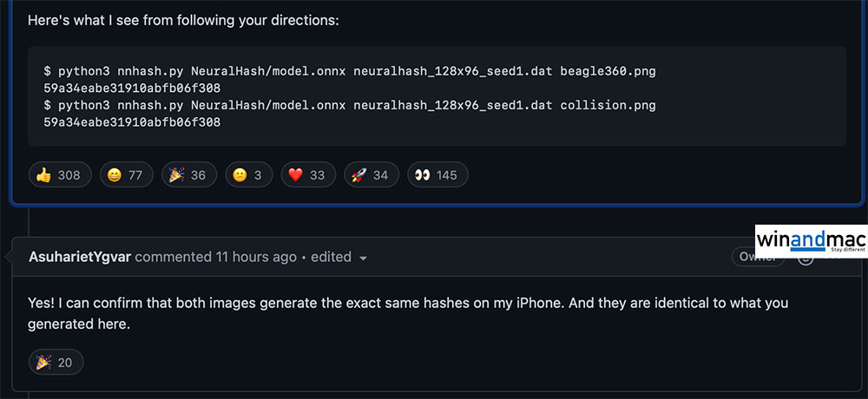Open the add reaction smiley beside Owner
The image size is (868, 399).
point(806,258)
